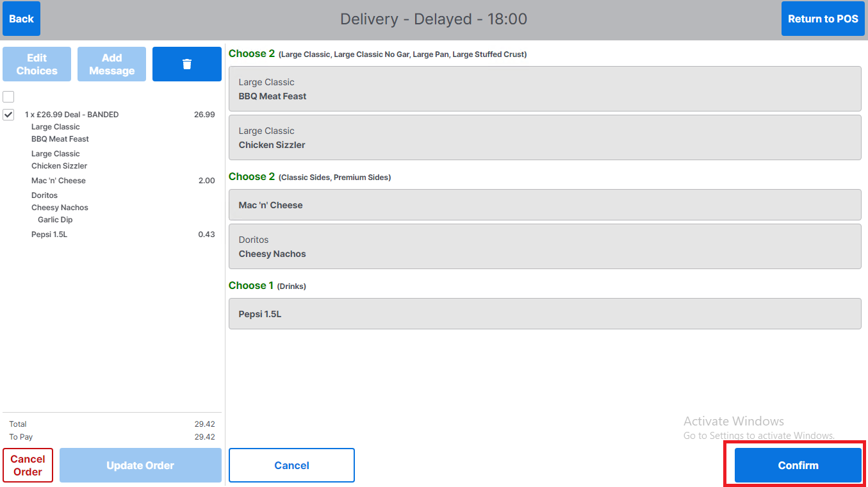Click Pepsi 1.5L in the order list

tap(49, 235)
